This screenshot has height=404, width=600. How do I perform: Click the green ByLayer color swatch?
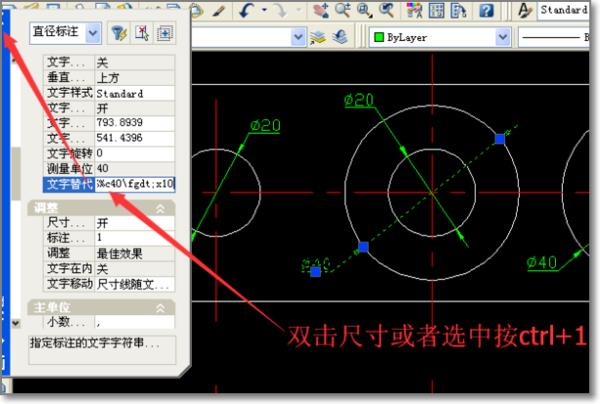point(380,38)
